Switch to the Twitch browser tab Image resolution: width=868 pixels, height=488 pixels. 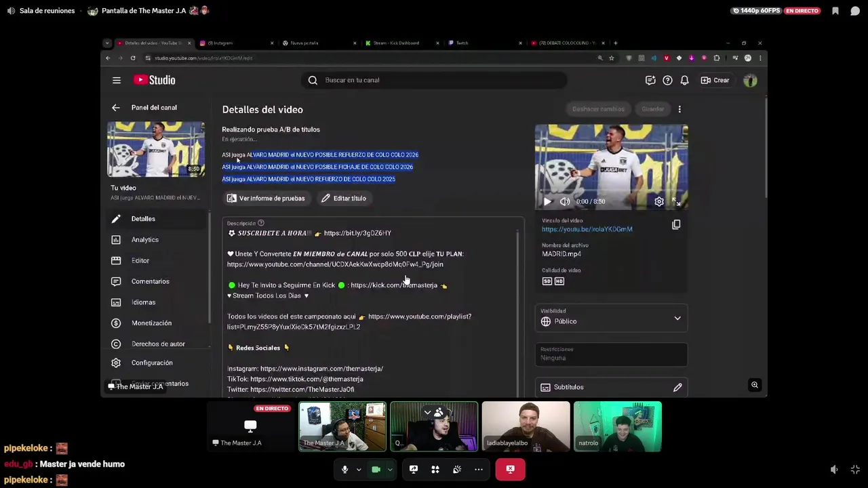[484, 43]
